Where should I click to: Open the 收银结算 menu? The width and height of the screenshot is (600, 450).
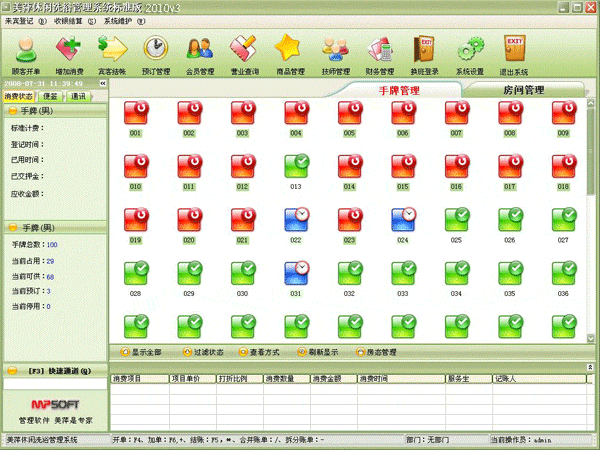click(x=74, y=20)
